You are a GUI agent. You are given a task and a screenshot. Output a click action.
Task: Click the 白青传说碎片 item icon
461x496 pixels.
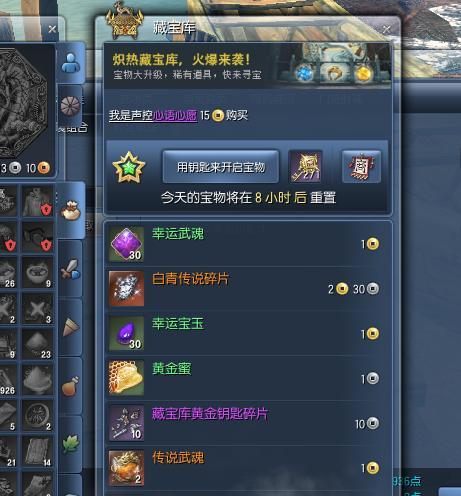point(126,288)
